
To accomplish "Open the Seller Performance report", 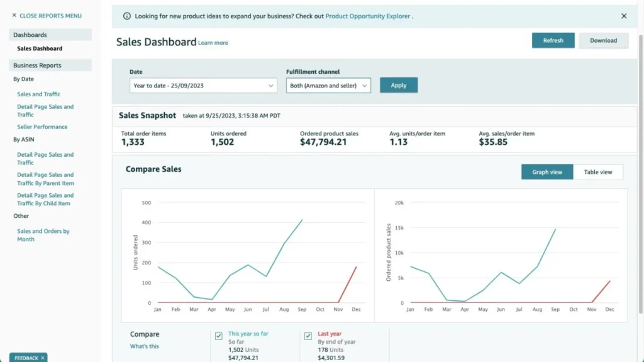I will click(42, 127).
